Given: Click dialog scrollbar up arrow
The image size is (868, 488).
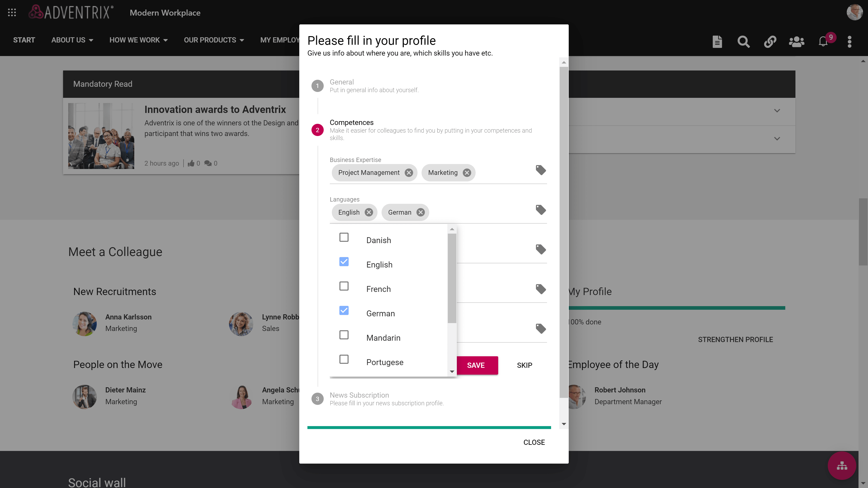Looking at the screenshot, I should 564,62.
